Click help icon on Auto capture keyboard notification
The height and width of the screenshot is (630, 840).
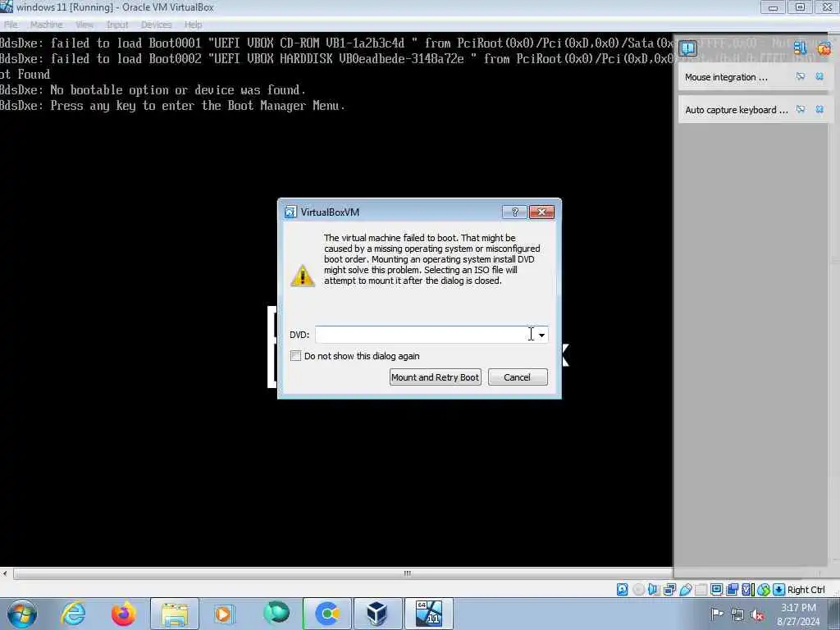[801, 109]
